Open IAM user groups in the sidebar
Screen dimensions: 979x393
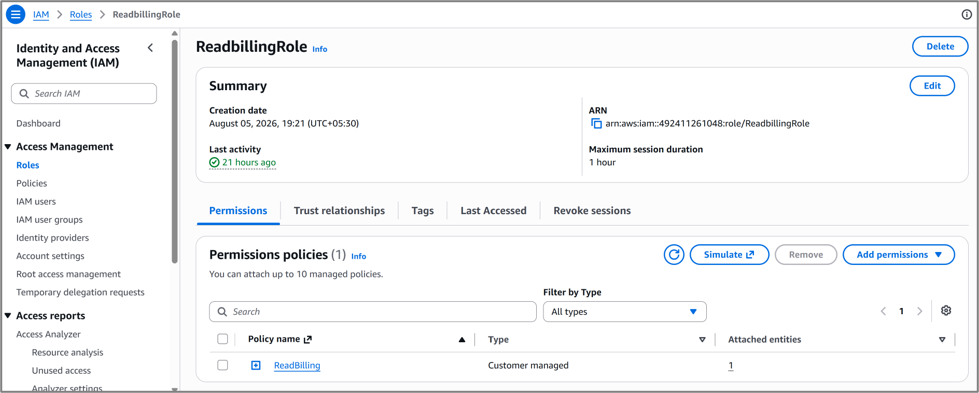[x=49, y=220]
